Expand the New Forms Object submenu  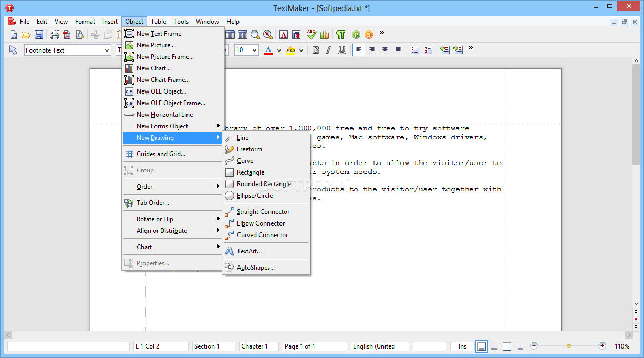click(172, 126)
